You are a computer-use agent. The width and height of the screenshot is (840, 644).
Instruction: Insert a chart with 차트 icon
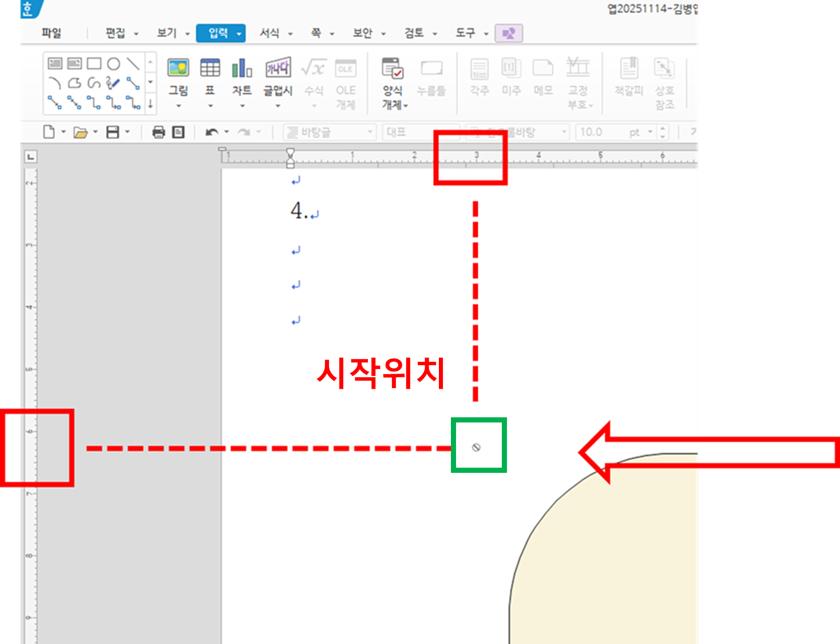242,68
